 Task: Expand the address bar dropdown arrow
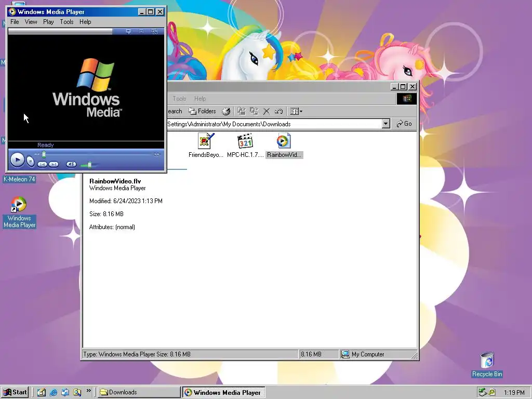click(x=386, y=124)
